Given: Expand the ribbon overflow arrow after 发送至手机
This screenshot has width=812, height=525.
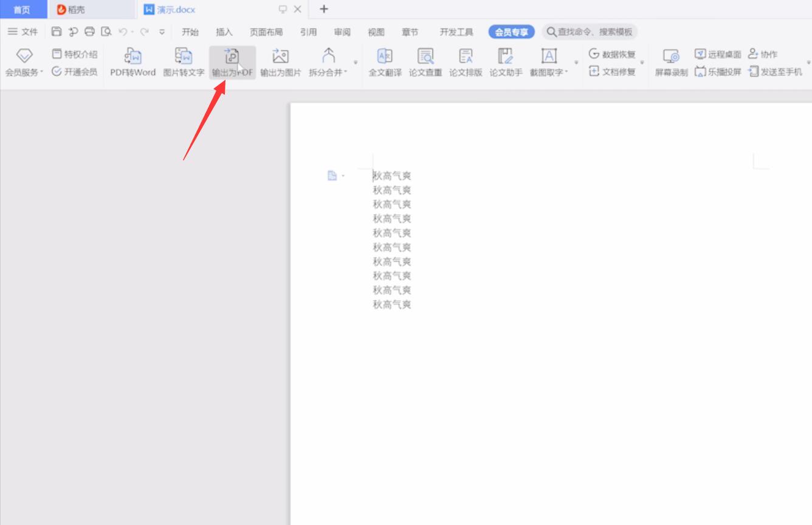Looking at the screenshot, I should (x=808, y=63).
